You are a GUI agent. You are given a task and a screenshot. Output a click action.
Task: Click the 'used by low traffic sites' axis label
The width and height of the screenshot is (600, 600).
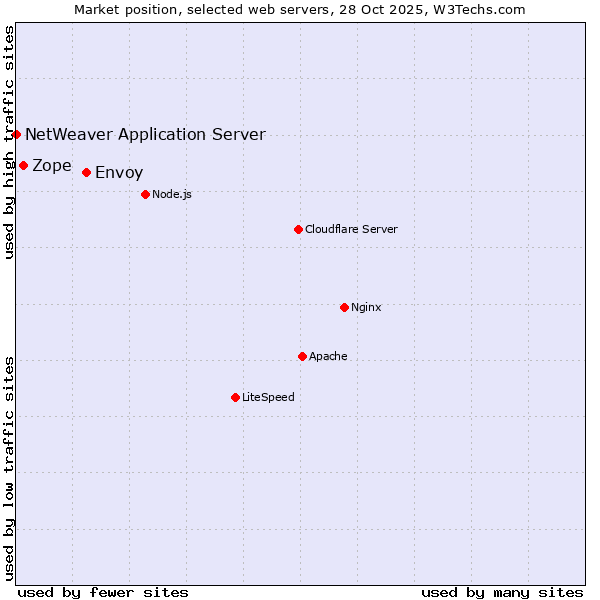9,467
